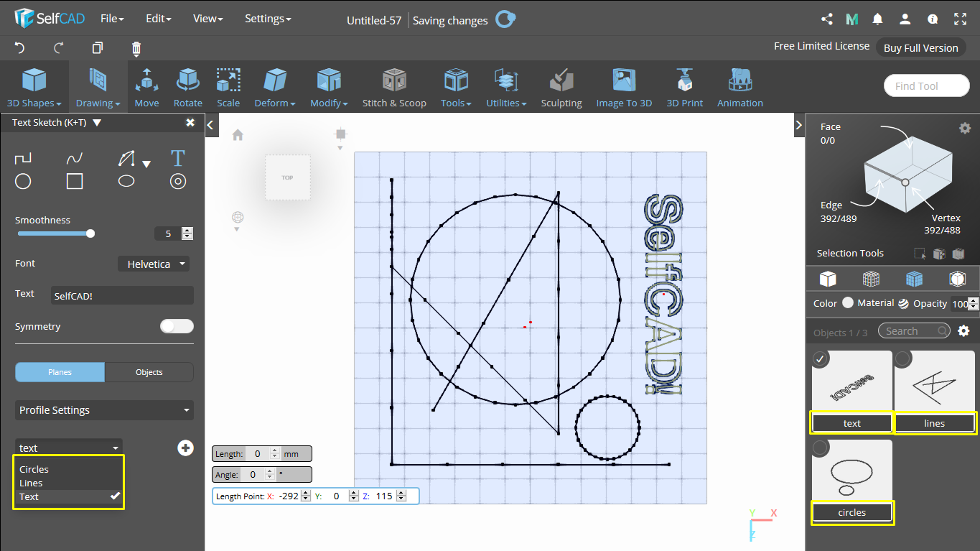Click the Undo arrow icon
Viewport: 980px width, 551px height.
[x=19, y=48]
